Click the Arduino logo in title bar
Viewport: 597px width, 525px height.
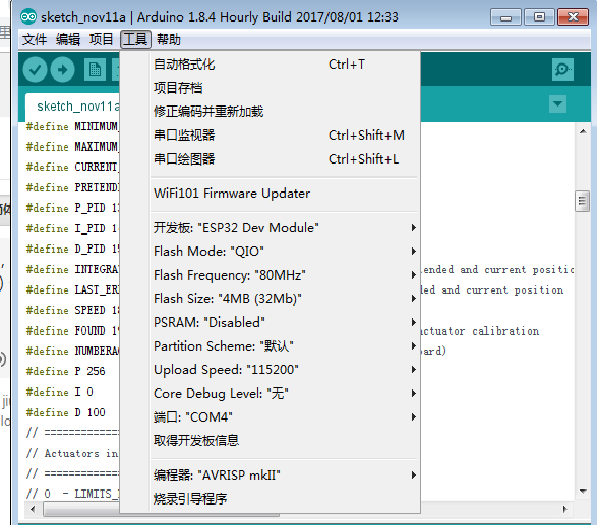point(29,17)
